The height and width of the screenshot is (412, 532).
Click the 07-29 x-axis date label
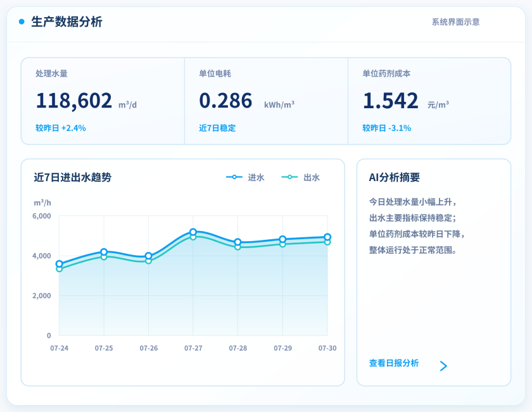[282, 348]
